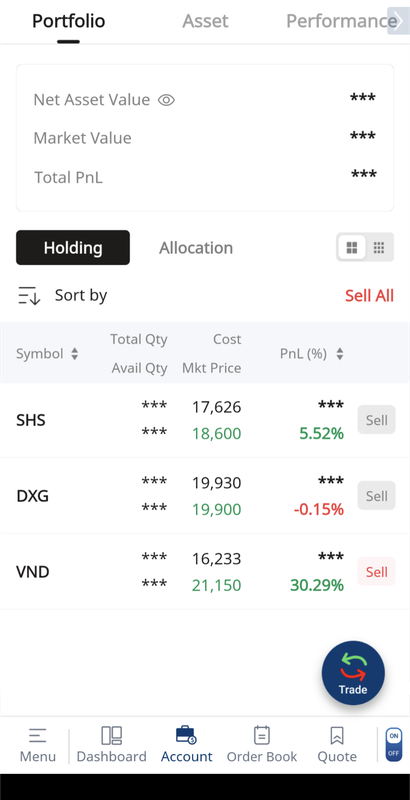Tap the Account briefcase icon
The image size is (410, 800).
186,735
